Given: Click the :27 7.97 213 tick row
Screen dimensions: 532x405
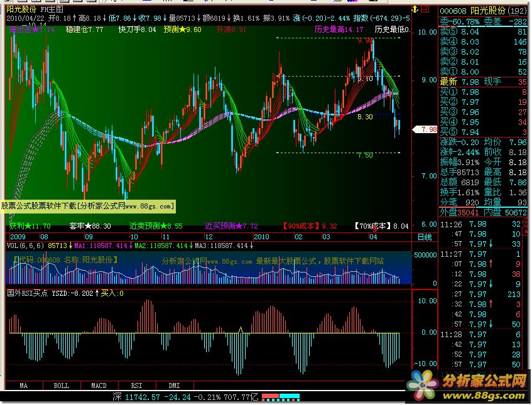Looking at the screenshot, I should click(x=480, y=294).
